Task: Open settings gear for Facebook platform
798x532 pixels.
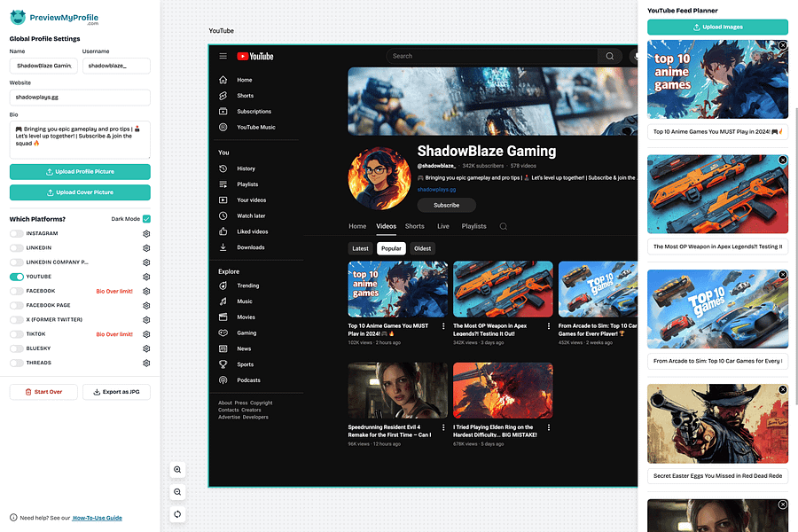Action: click(146, 291)
